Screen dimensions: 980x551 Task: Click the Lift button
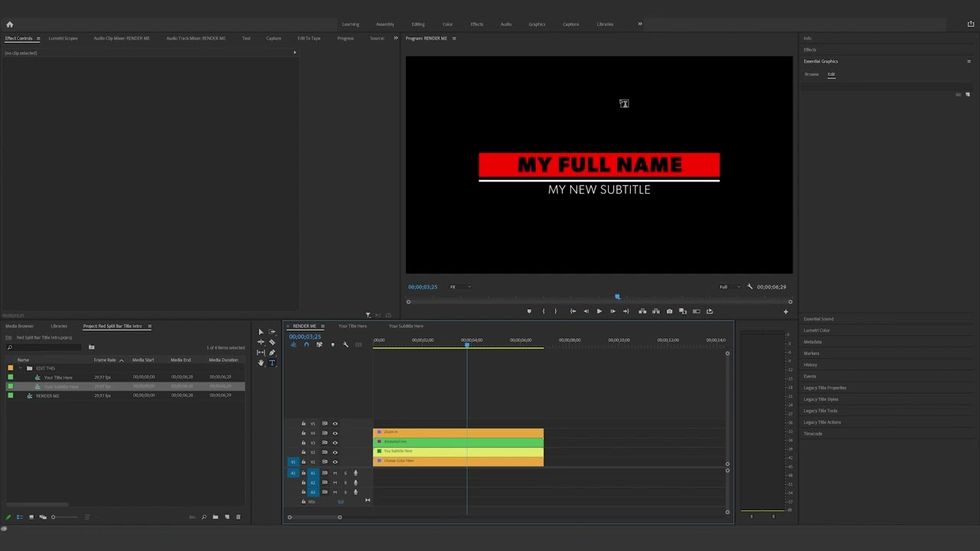click(642, 311)
